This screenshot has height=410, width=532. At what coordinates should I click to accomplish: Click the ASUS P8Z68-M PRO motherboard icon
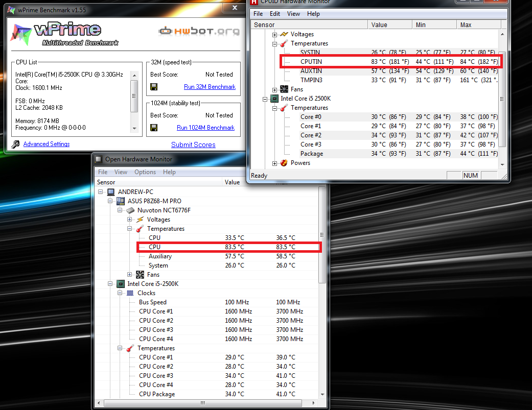[121, 201]
